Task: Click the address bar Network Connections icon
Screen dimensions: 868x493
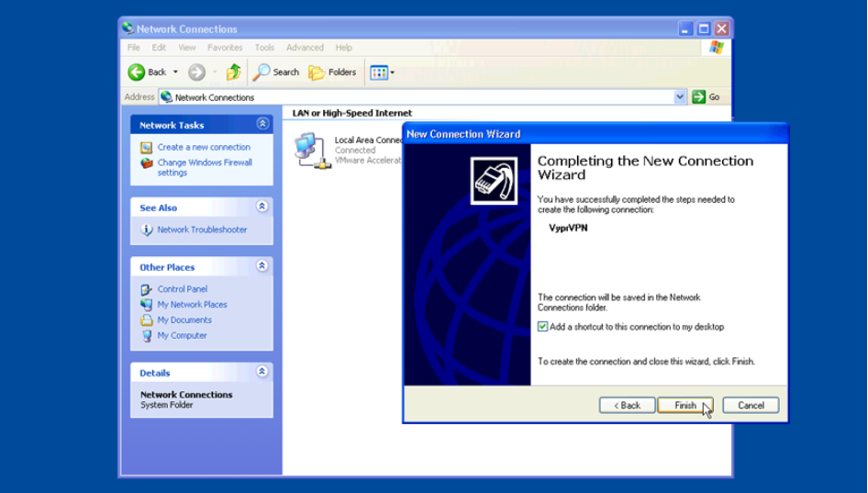Action: 166,97
